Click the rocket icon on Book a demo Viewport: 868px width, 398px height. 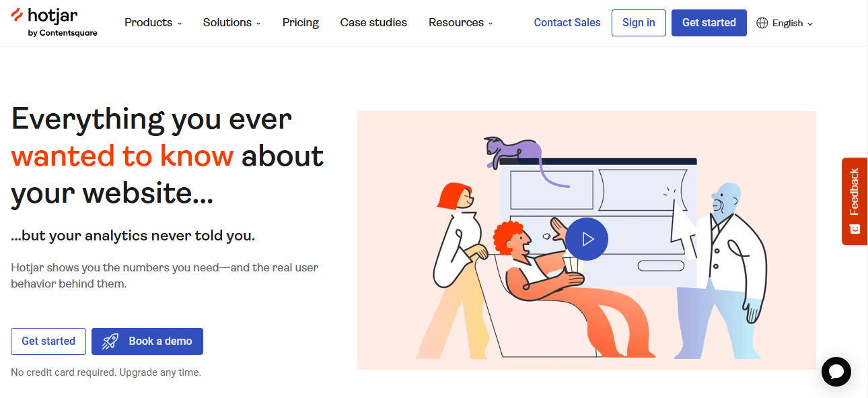(x=110, y=341)
